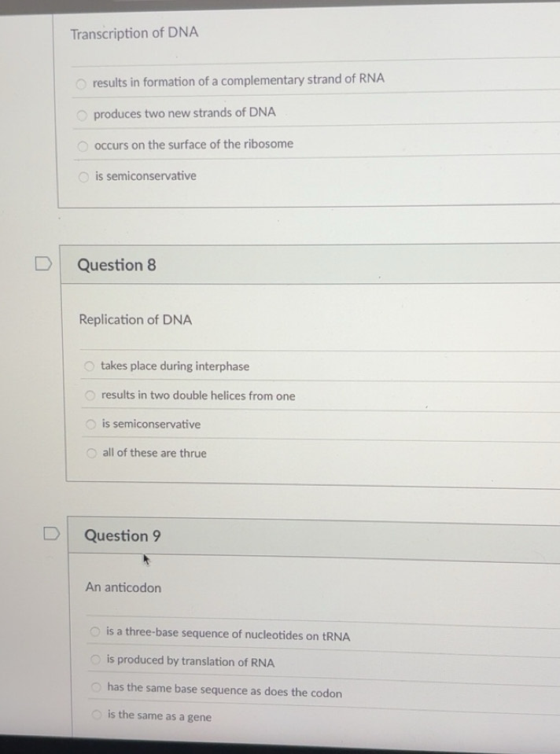Select "is a three-base sequence of nucleotides on tRNA"
The image size is (560, 754).
tap(94, 632)
